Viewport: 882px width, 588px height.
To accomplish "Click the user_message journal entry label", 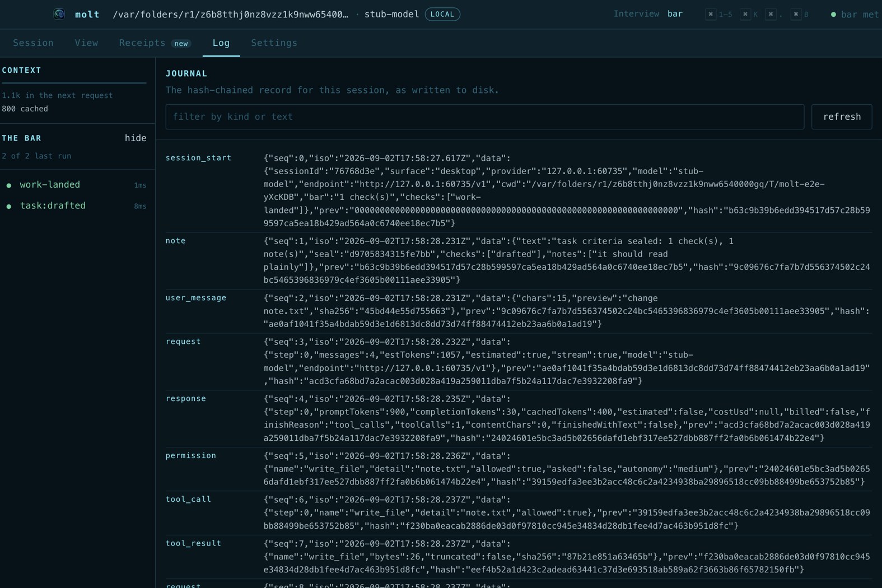I will click(196, 298).
